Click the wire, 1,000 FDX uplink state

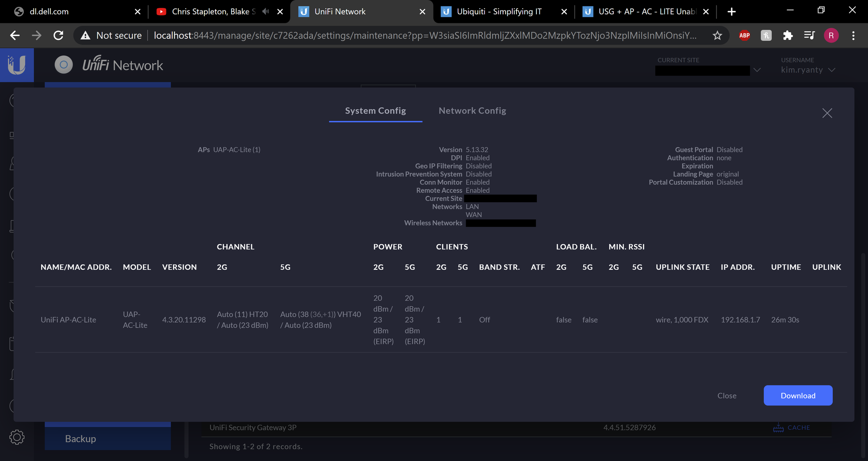(682, 320)
